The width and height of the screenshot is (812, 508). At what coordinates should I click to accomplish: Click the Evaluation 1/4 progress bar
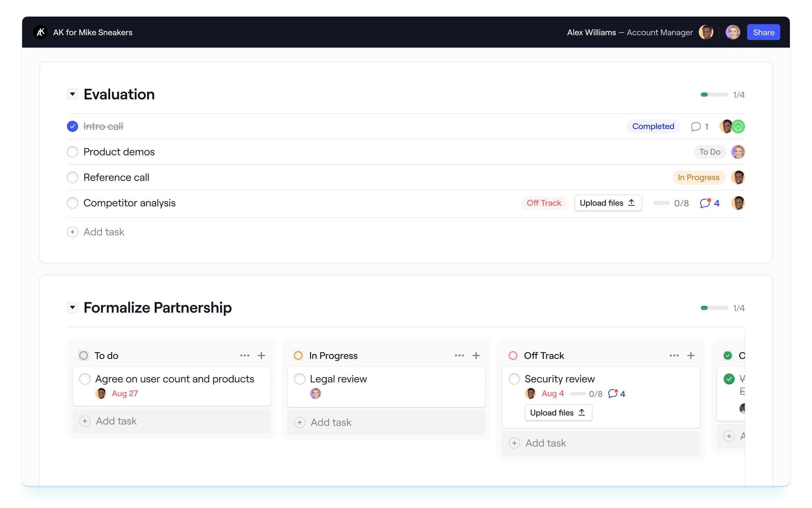[x=715, y=94]
